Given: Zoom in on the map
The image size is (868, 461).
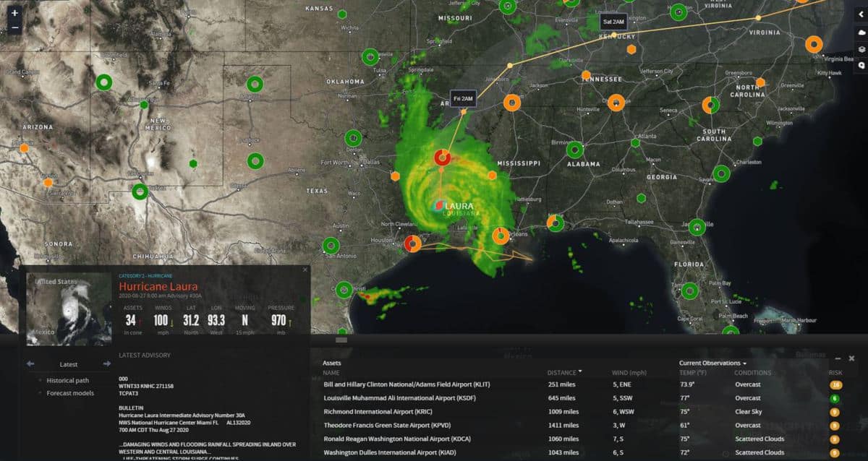Looking at the screenshot, I should (x=14, y=13).
